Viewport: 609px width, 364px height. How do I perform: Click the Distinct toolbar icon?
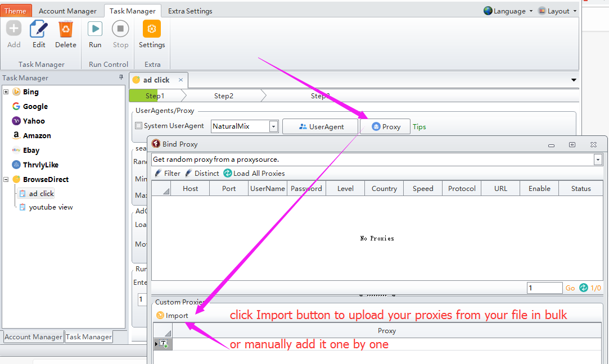(188, 173)
